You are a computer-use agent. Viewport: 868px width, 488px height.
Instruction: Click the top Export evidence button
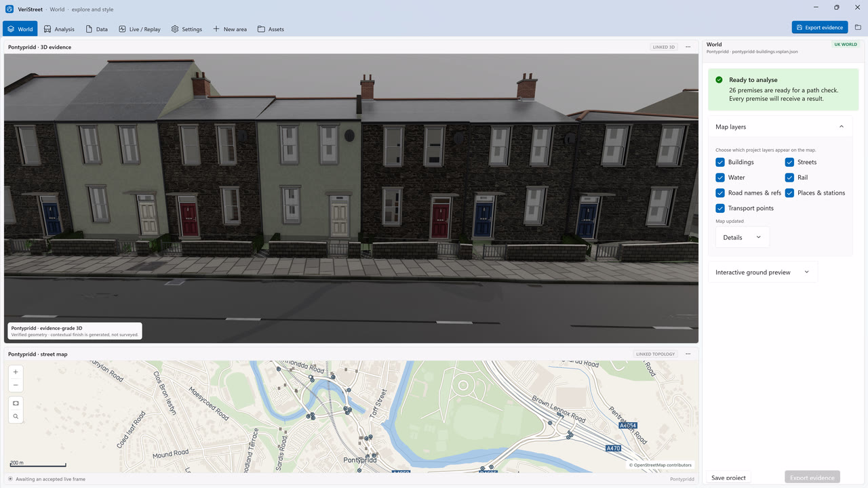click(820, 27)
